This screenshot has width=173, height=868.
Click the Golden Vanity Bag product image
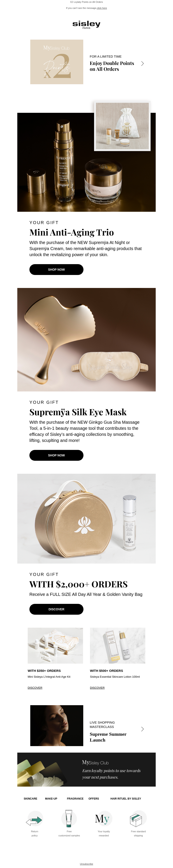coord(86,519)
